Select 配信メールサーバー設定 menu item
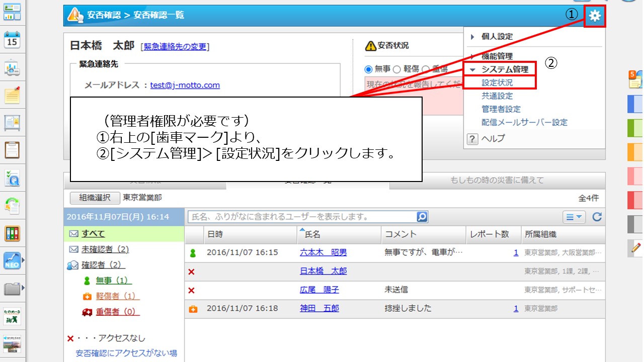This screenshot has height=362, width=644. (x=524, y=122)
